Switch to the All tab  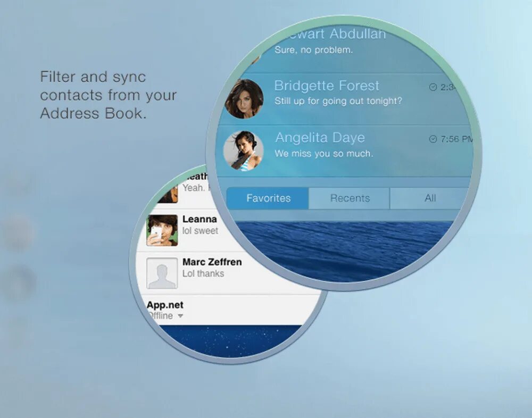tap(430, 198)
